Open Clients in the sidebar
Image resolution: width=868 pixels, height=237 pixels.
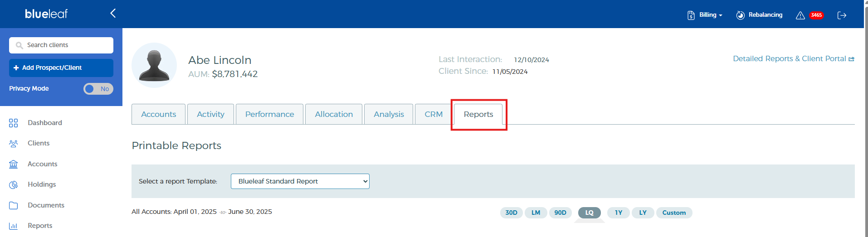39,143
